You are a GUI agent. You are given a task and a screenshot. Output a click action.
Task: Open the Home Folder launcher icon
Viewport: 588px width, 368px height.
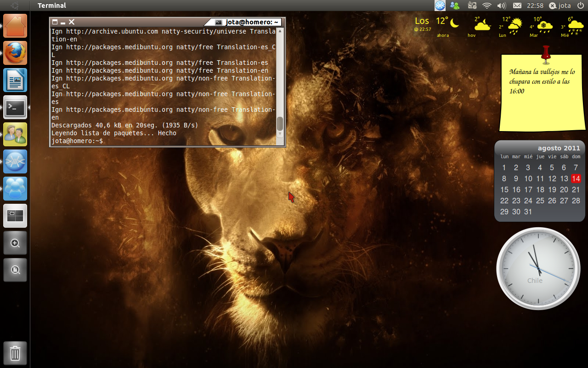coord(15,26)
